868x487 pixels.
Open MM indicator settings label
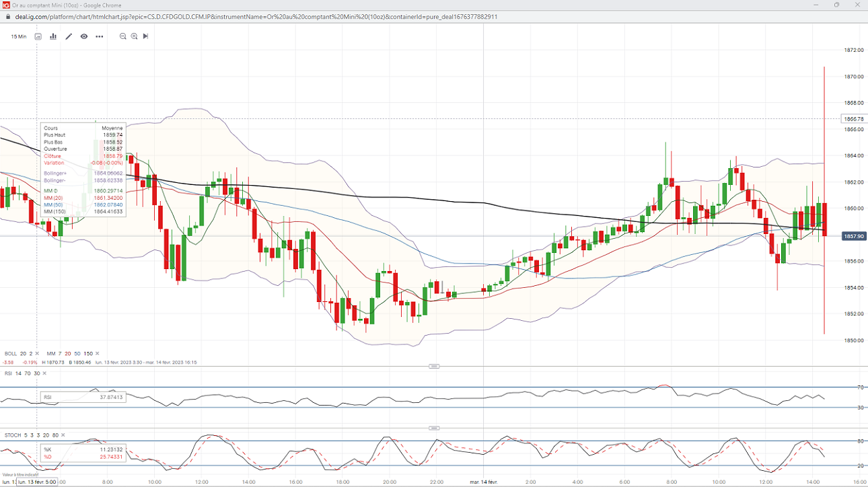pyautogui.click(x=50, y=353)
